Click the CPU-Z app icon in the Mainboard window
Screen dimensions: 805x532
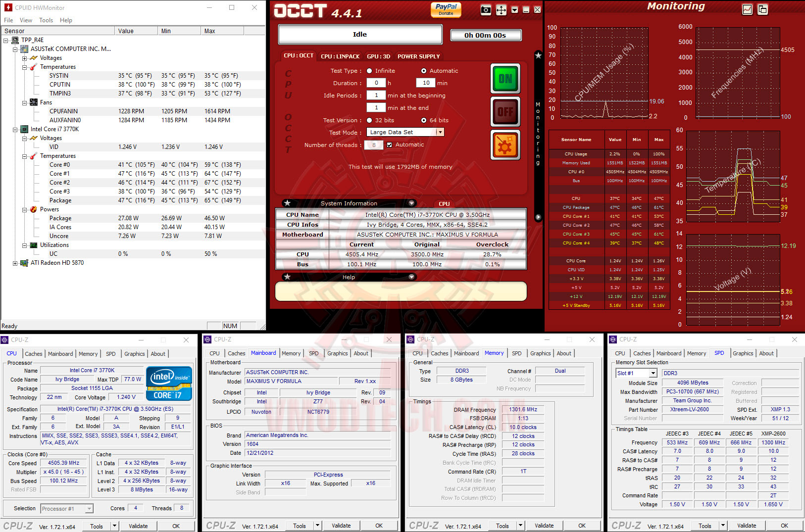tap(208, 339)
